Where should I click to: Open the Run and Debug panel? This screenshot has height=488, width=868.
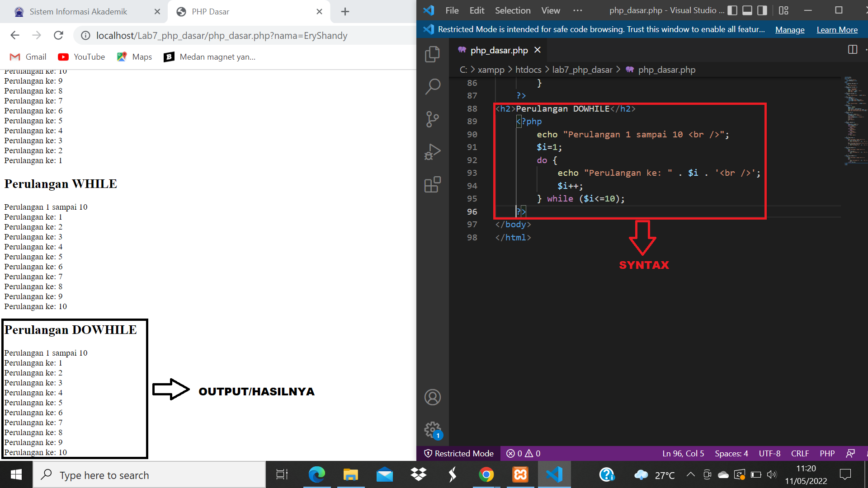[433, 151]
